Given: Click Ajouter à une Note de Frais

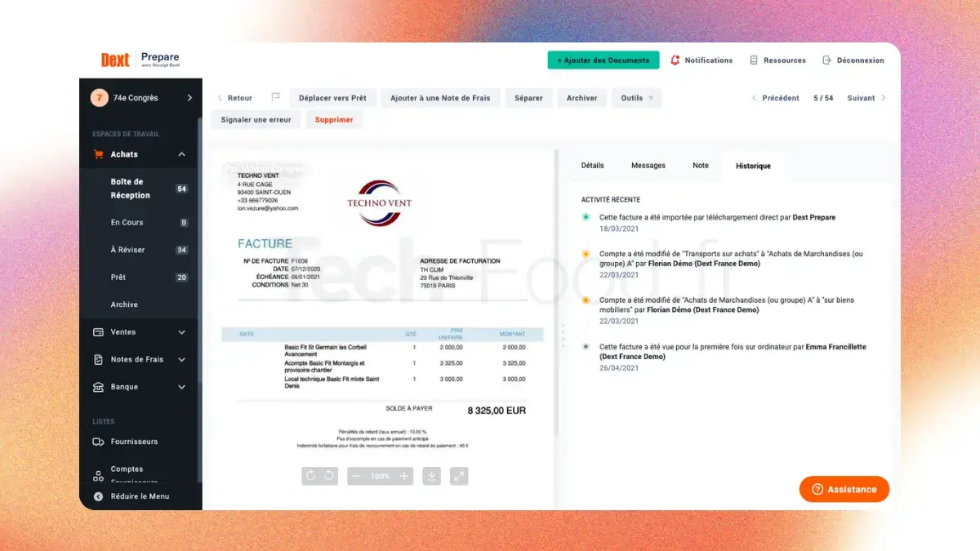Looking at the screenshot, I should pos(440,98).
